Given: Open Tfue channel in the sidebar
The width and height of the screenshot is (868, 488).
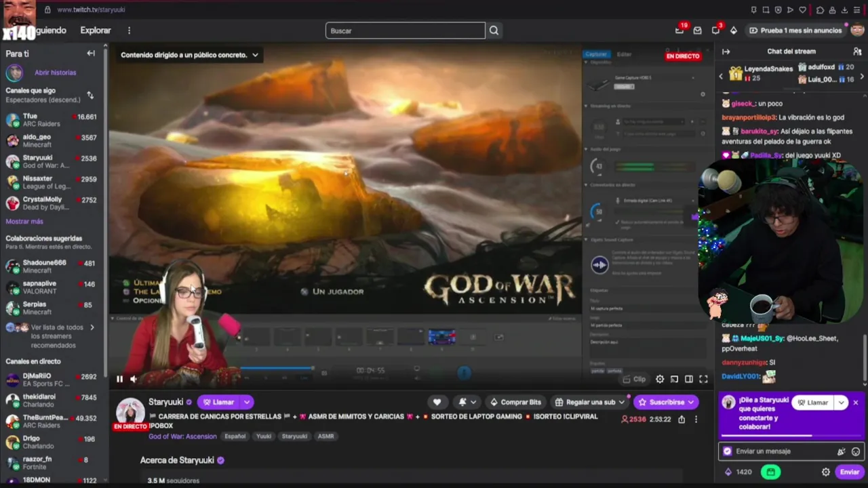Looking at the screenshot, I should 52,120.
